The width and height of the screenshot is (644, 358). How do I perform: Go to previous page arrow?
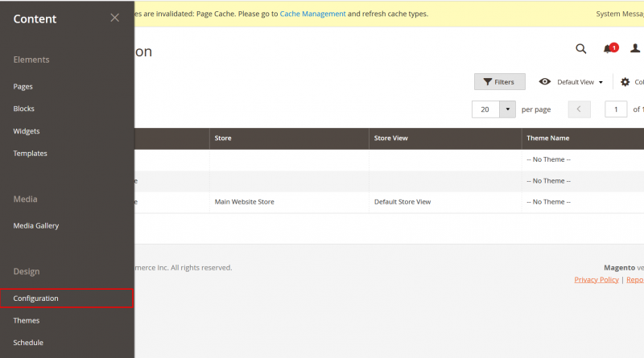click(579, 109)
